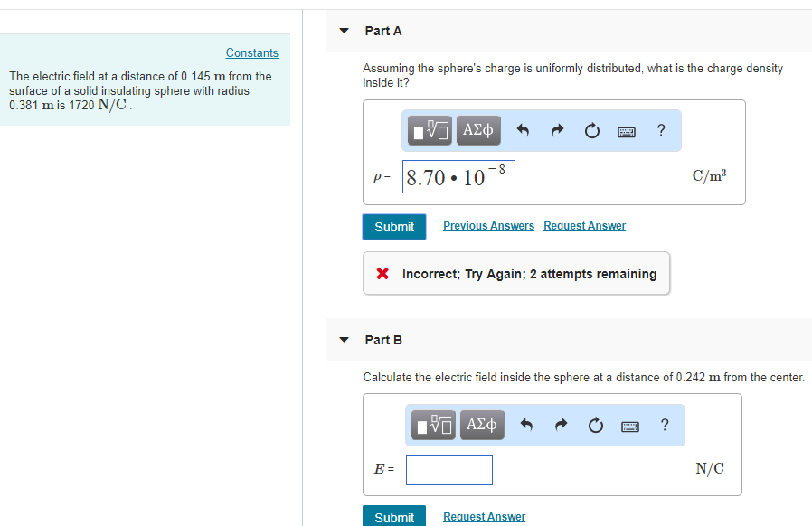Open the Greek symbols palette ΑΣφ in Part B

481,425
